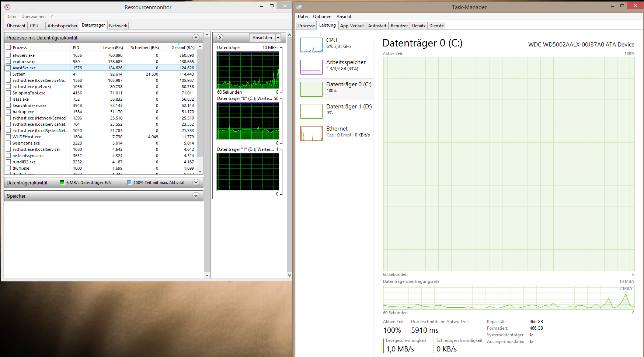Select the dwm.exe row
The width and height of the screenshot is (644, 357).
point(101,168)
